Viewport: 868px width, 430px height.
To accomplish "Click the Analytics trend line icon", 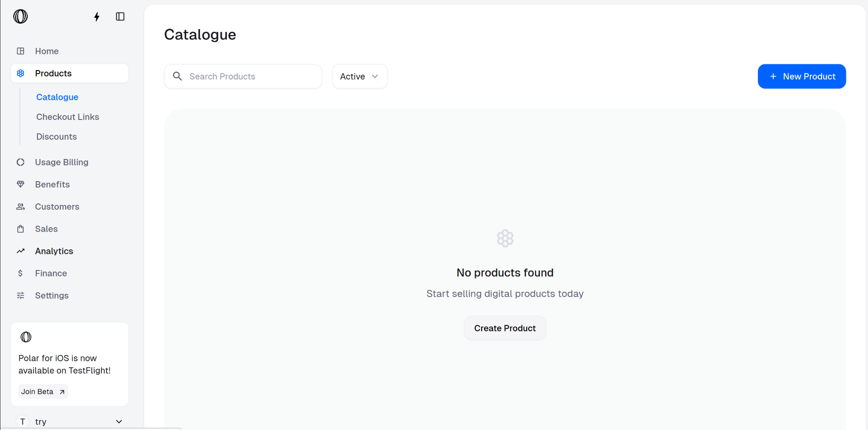I will pyautogui.click(x=21, y=251).
